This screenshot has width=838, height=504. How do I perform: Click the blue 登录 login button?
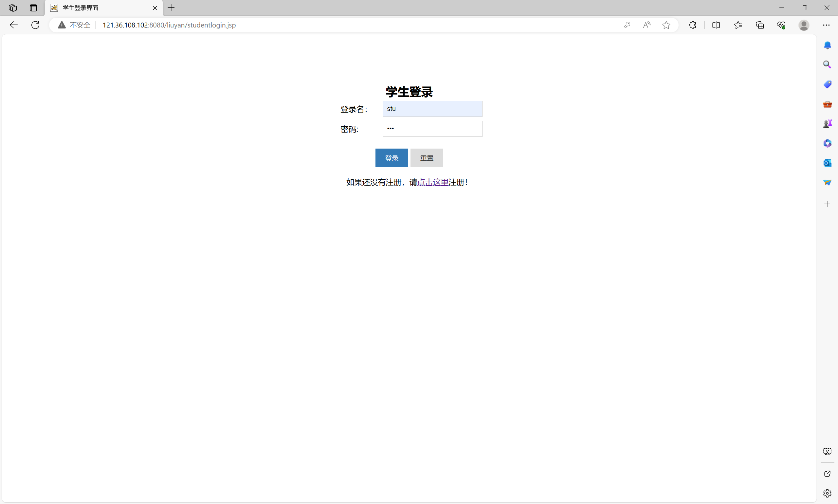[391, 158]
